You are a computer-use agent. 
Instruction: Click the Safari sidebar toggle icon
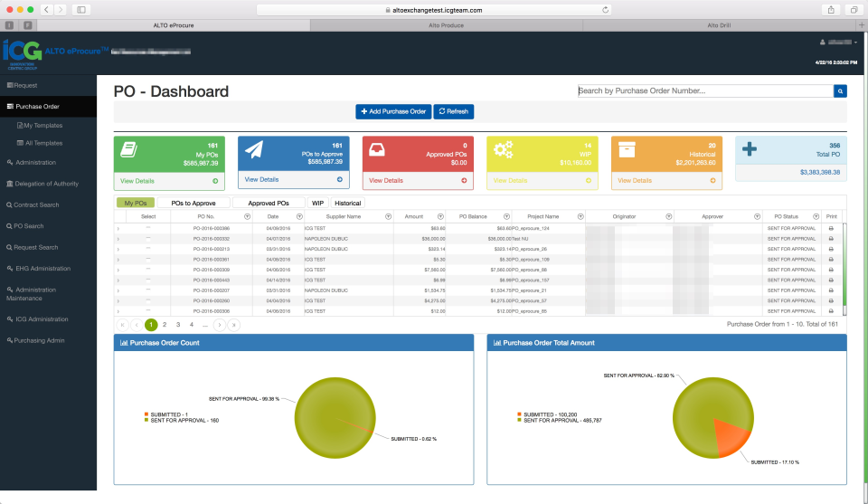tap(80, 10)
